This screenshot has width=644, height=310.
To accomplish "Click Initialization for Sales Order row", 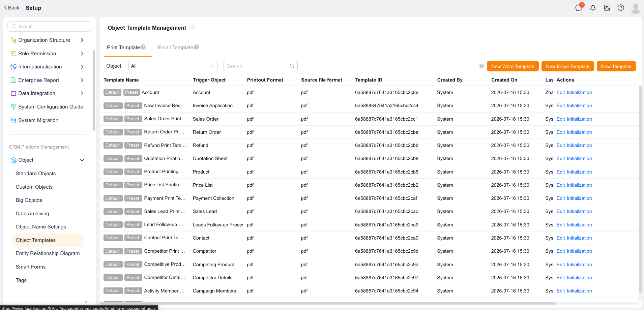I will click(x=579, y=119).
